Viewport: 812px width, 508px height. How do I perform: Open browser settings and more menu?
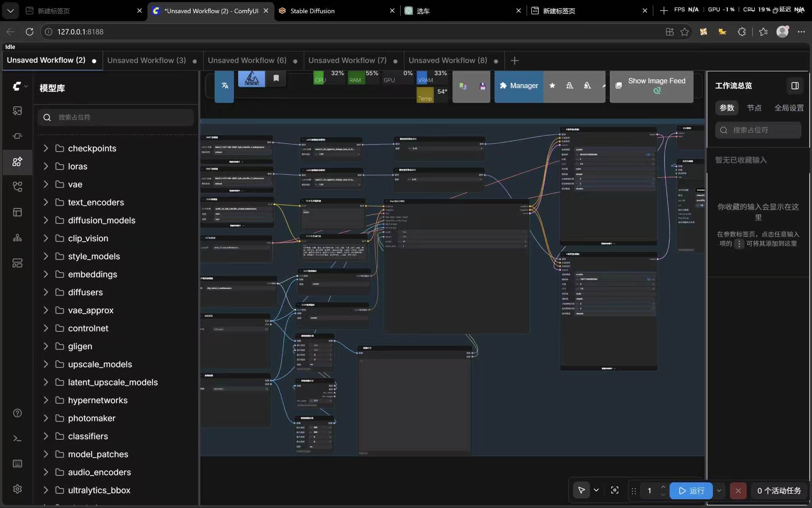tap(801, 32)
